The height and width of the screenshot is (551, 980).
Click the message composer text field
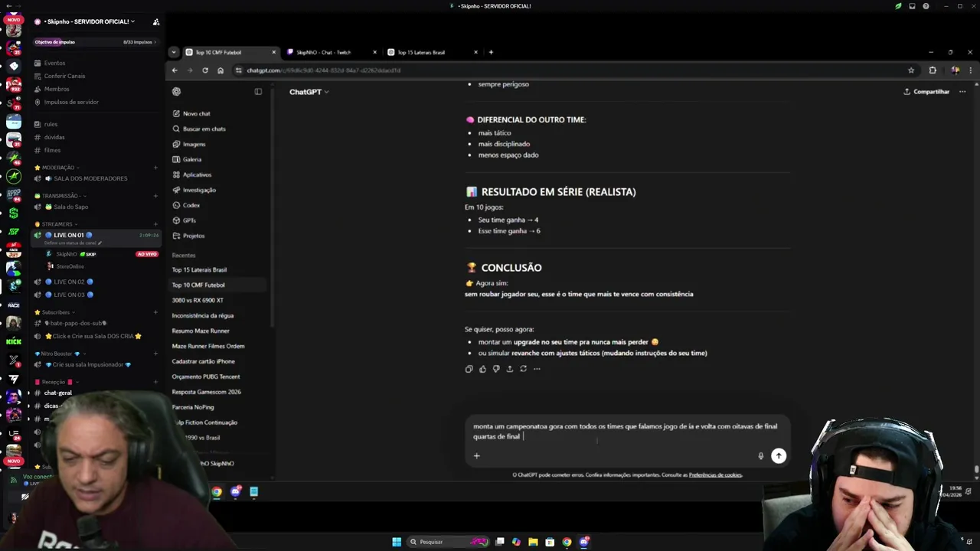[x=626, y=432]
